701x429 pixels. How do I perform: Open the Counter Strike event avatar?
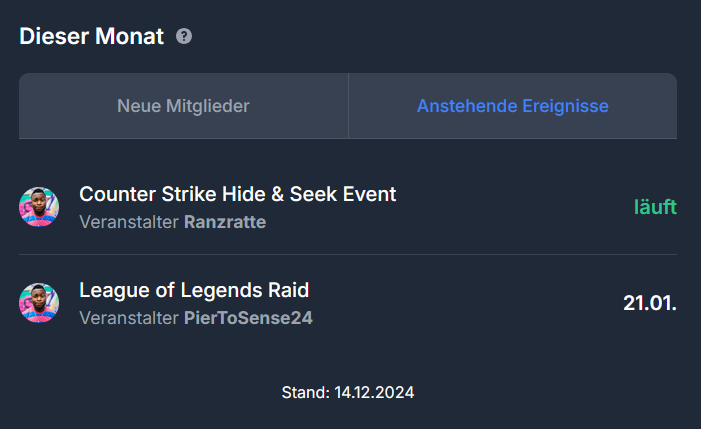(39, 207)
